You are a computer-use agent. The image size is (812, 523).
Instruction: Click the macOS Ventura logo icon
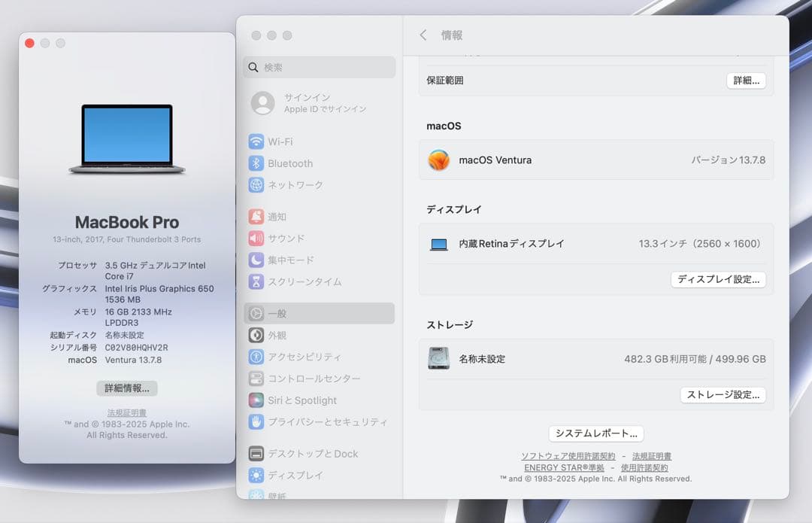point(438,160)
